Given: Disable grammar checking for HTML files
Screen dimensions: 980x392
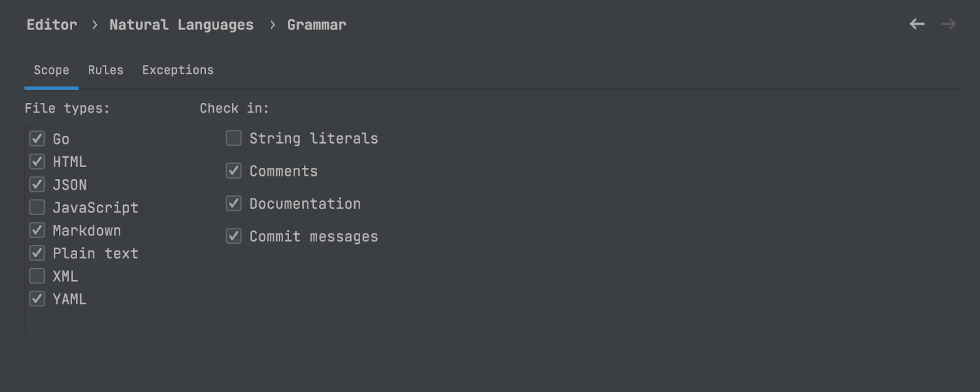Looking at the screenshot, I should 37,162.
